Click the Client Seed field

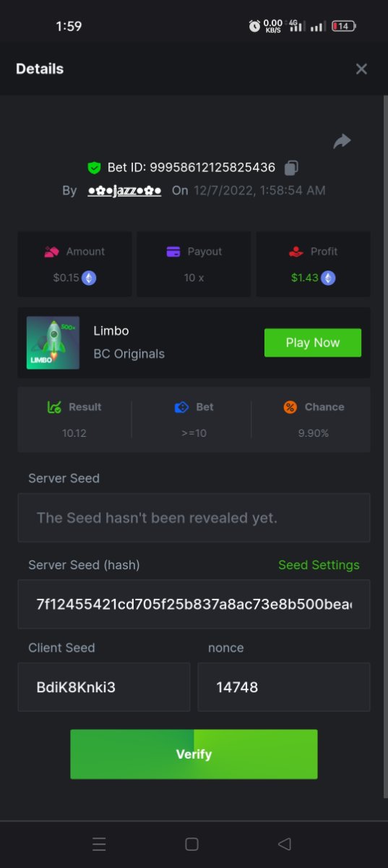click(104, 687)
